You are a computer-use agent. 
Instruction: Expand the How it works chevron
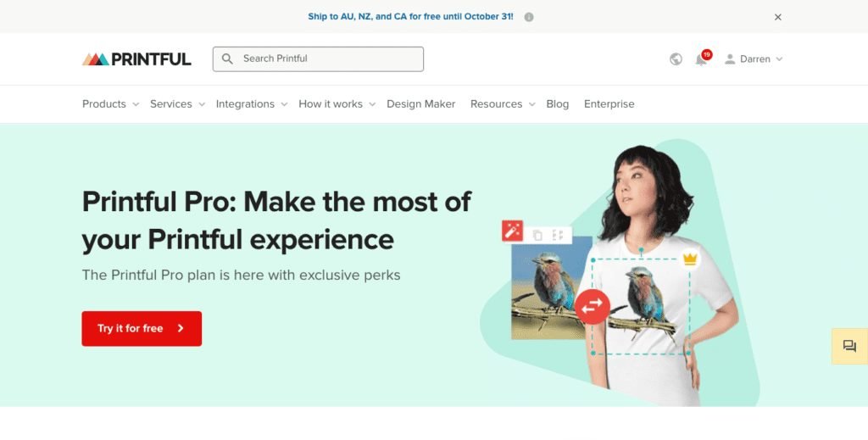point(372,104)
